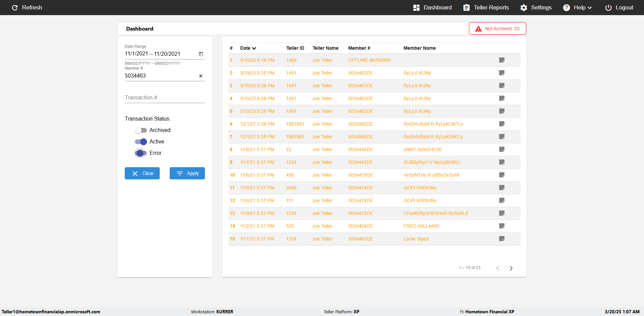Click the Transaction # input field
This screenshot has width=644, height=316.
165,97
